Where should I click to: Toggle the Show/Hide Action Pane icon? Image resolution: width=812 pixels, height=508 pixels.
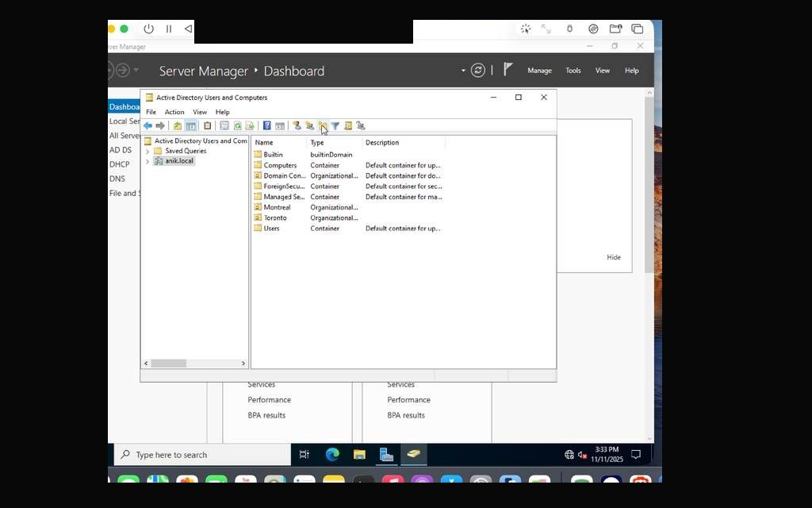pos(280,126)
